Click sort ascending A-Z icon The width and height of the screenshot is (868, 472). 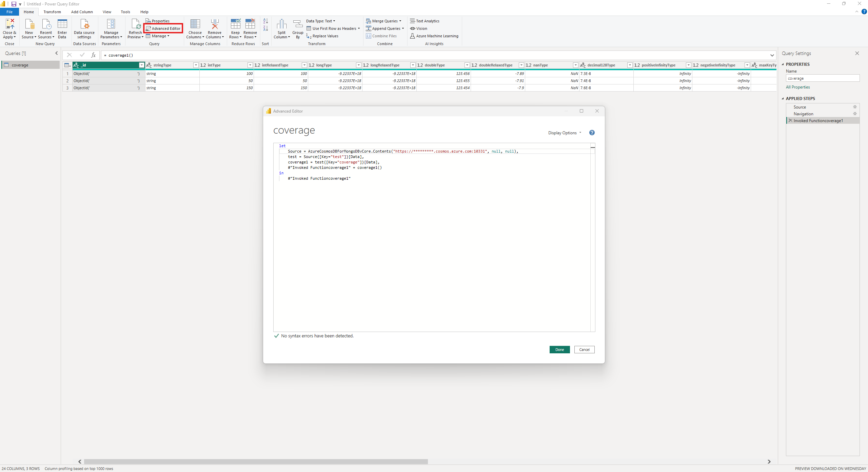pos(265,21)
